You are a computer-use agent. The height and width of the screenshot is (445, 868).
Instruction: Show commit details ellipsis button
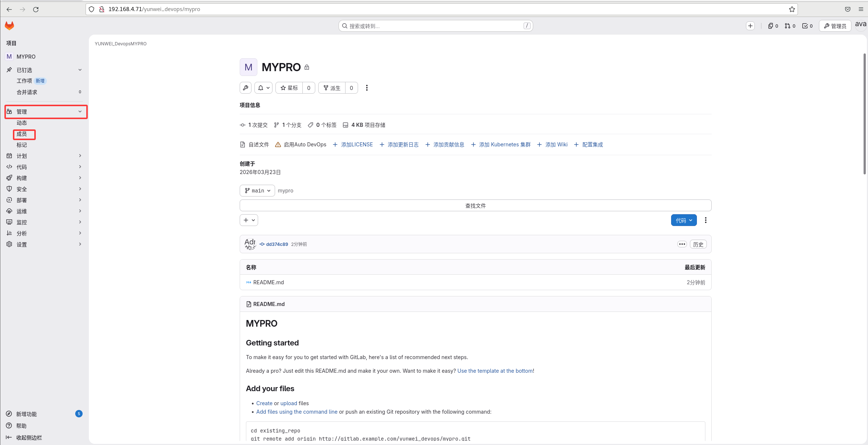[682, 244]
